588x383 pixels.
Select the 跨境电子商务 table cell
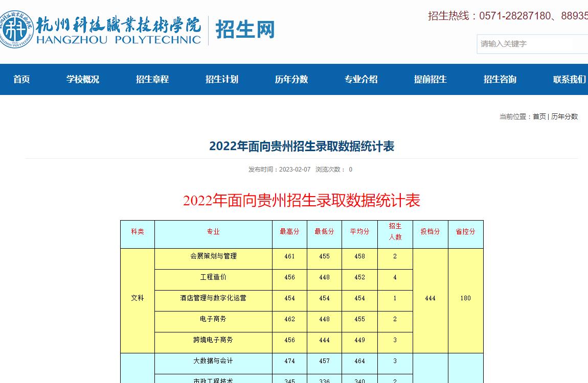click(x=213, y=340)
